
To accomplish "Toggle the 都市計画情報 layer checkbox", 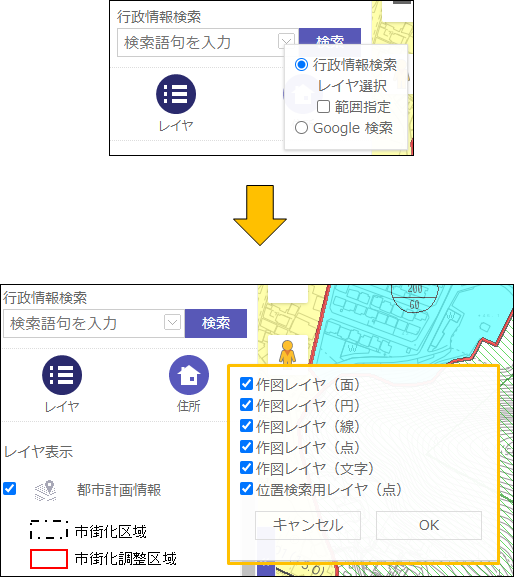I will (10, 489).
